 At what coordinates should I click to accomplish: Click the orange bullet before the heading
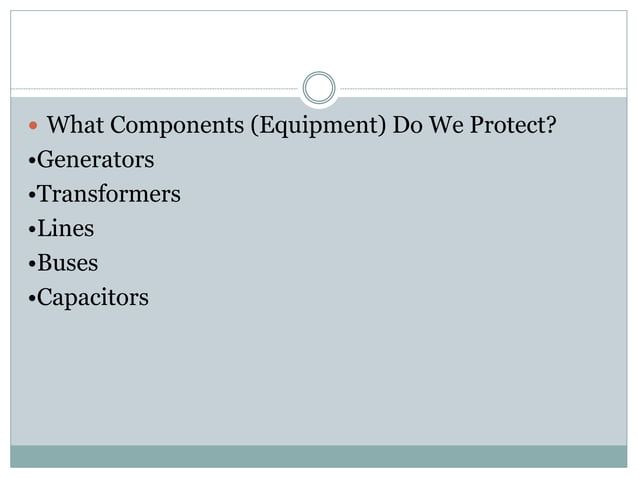coord(33,125)
